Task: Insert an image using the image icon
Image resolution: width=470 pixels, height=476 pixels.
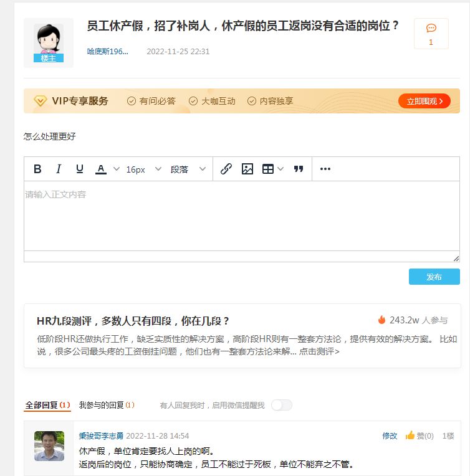Action: [247, 169]
